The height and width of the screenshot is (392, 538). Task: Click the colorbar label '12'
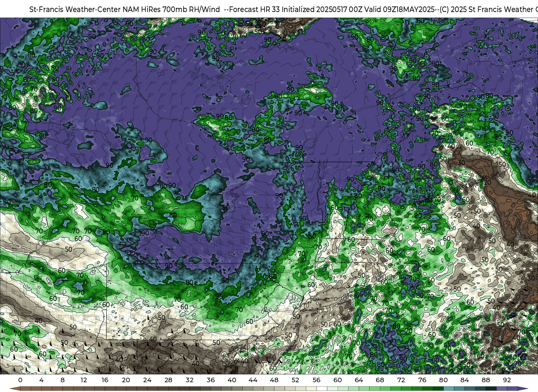pos(84,380)
